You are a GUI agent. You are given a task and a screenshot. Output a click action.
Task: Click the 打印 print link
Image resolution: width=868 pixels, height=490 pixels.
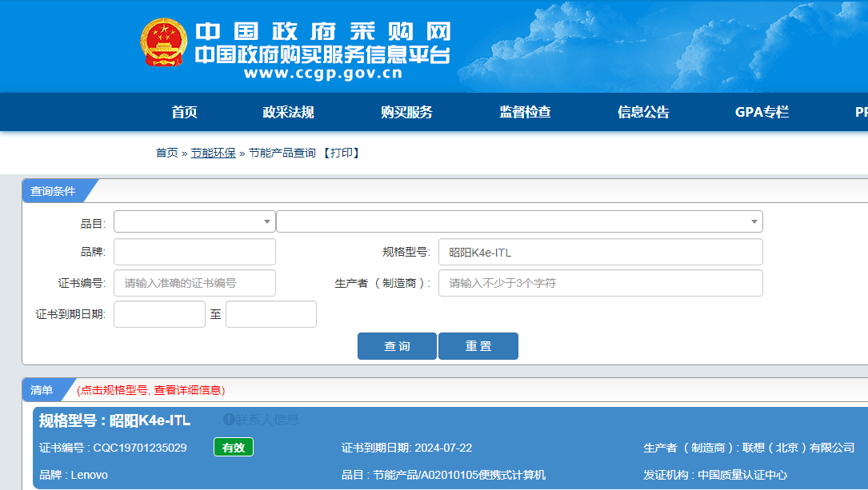[342, 153]
